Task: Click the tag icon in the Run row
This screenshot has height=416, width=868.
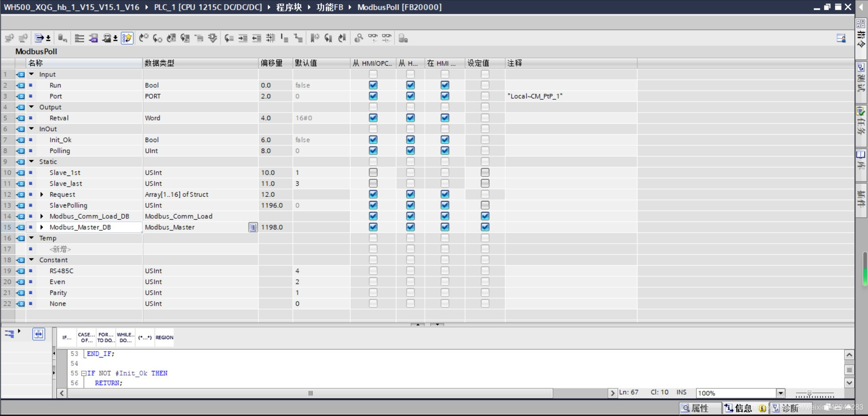Action: pos(21,85)
